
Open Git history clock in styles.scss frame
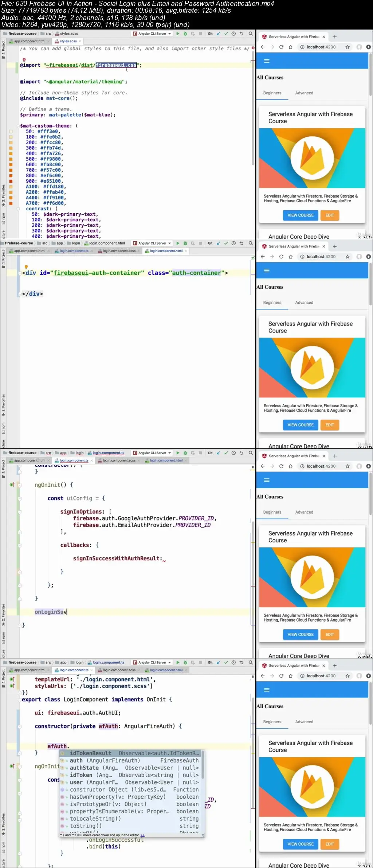point(233,34)
